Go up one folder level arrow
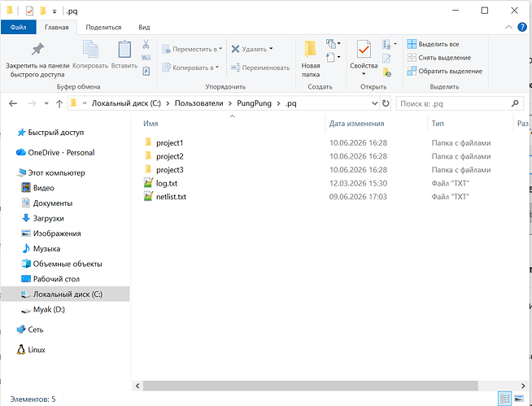 (x=59, y=103)
